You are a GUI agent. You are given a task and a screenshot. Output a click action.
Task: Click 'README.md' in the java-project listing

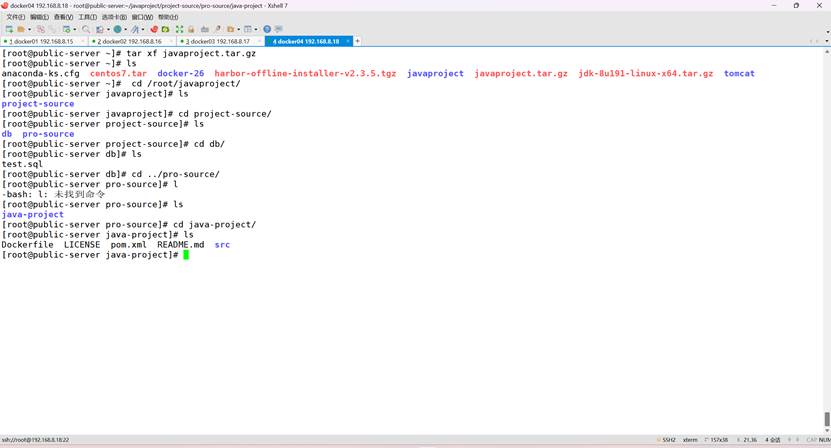[x=181, y=244]
